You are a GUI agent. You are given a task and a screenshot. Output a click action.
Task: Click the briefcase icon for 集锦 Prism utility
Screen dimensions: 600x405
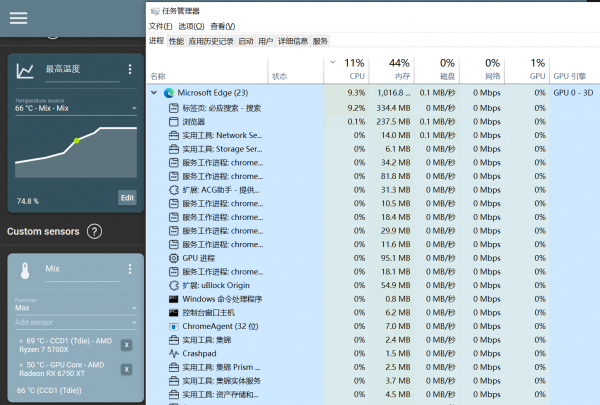(x=174, y=367)
